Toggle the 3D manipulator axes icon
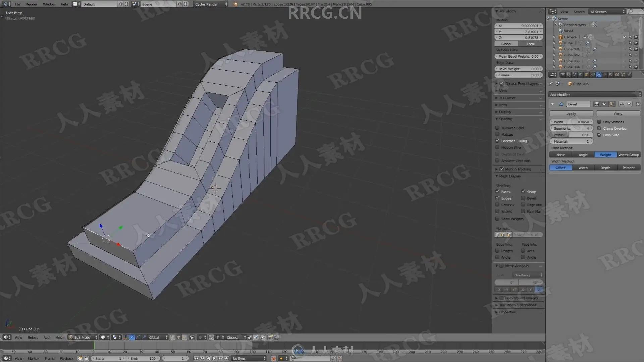This screenshot has width=644, height=362. coord(126,337)
